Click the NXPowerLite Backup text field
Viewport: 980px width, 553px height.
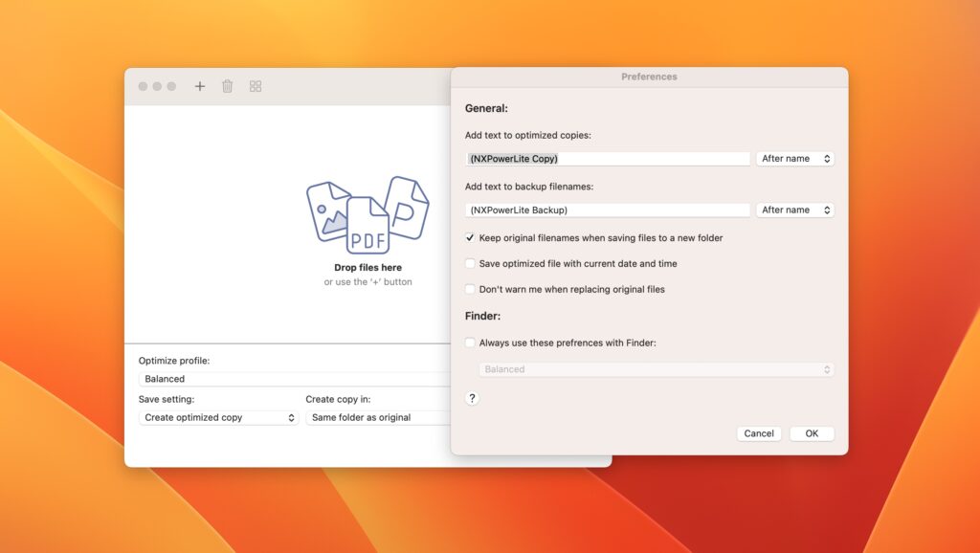[x=607, y=210]
